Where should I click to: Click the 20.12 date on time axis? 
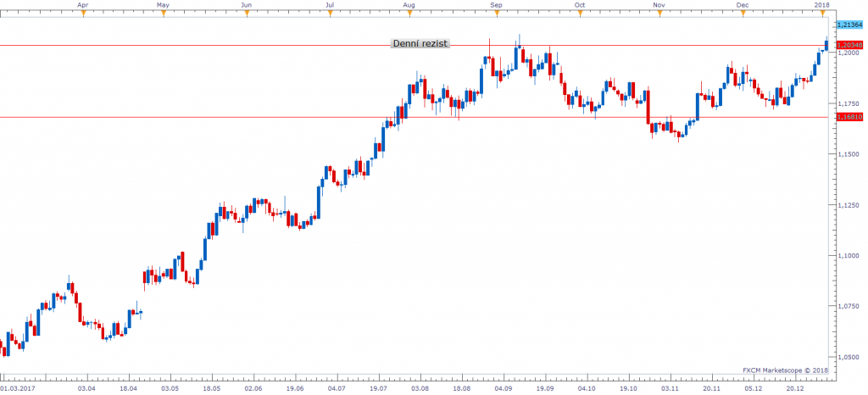coord(794,387)
